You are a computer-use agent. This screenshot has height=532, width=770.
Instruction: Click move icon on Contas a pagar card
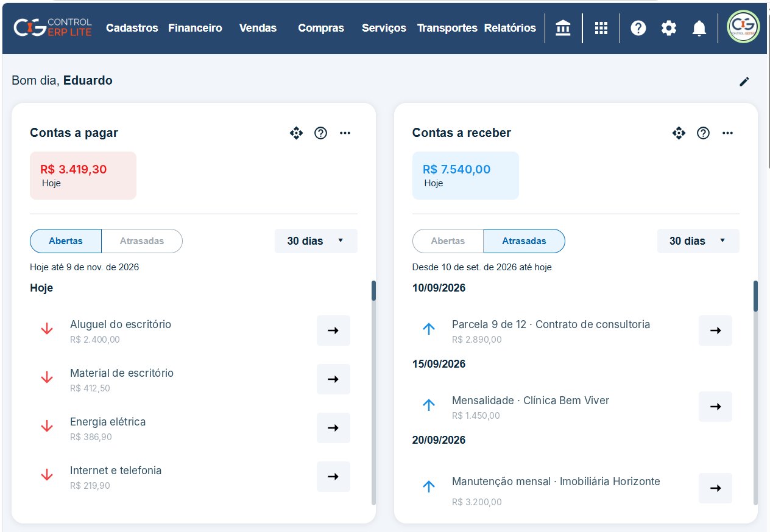click(x=296, y=133)
